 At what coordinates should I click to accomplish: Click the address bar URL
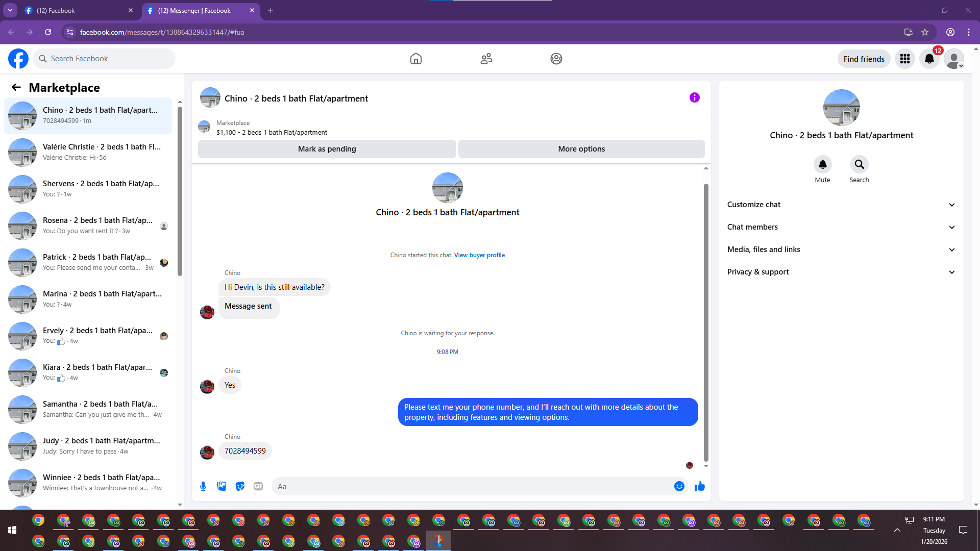162,32
